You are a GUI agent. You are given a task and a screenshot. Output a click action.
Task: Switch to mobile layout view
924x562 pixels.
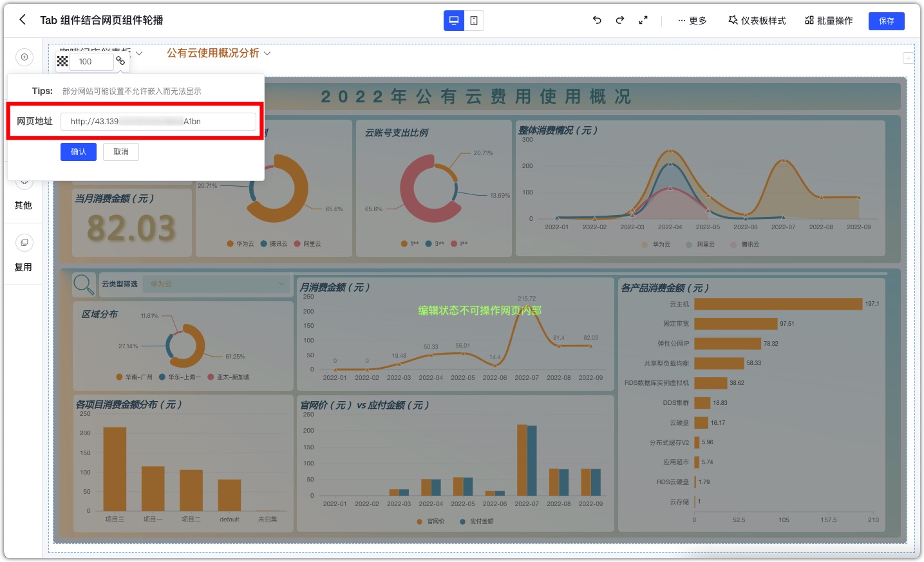tap(474, 21)
